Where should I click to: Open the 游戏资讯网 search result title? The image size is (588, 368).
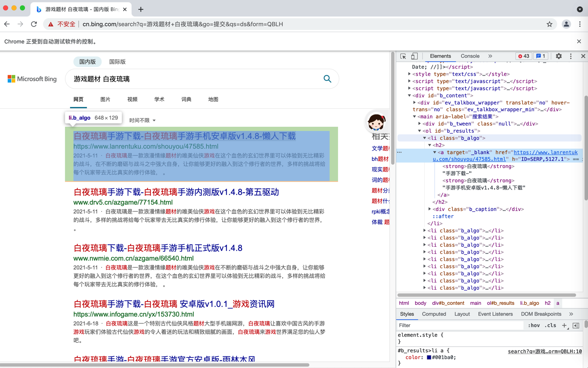pos(174,304)
